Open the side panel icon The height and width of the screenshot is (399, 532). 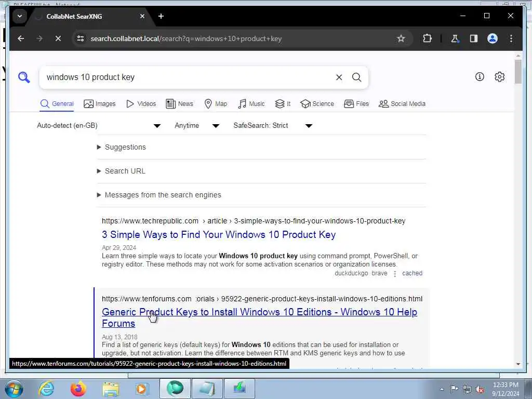tap(474, 38)
